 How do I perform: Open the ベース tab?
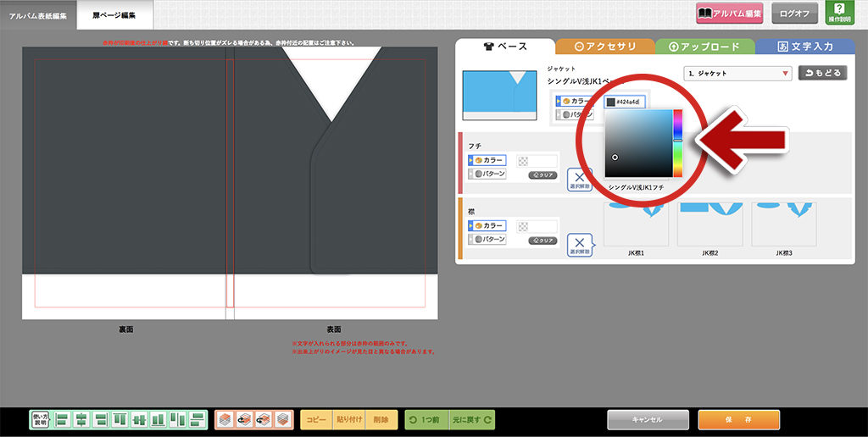point(505,47)
